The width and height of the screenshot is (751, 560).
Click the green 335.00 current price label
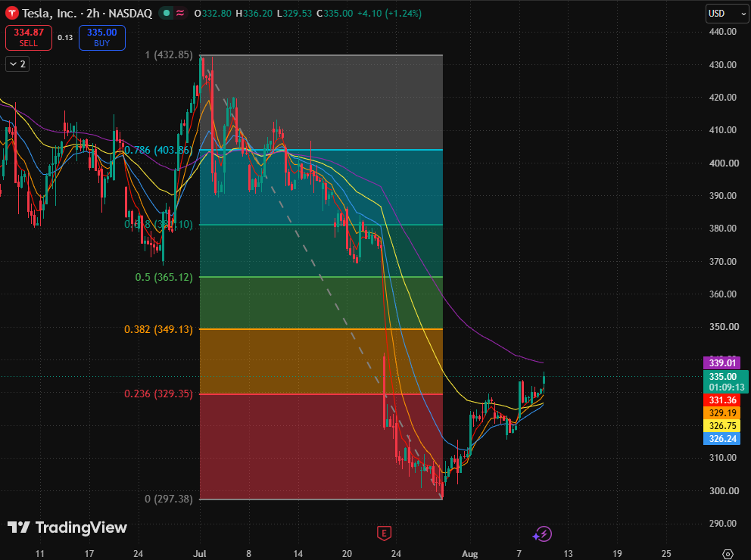[x=725, y=381]
